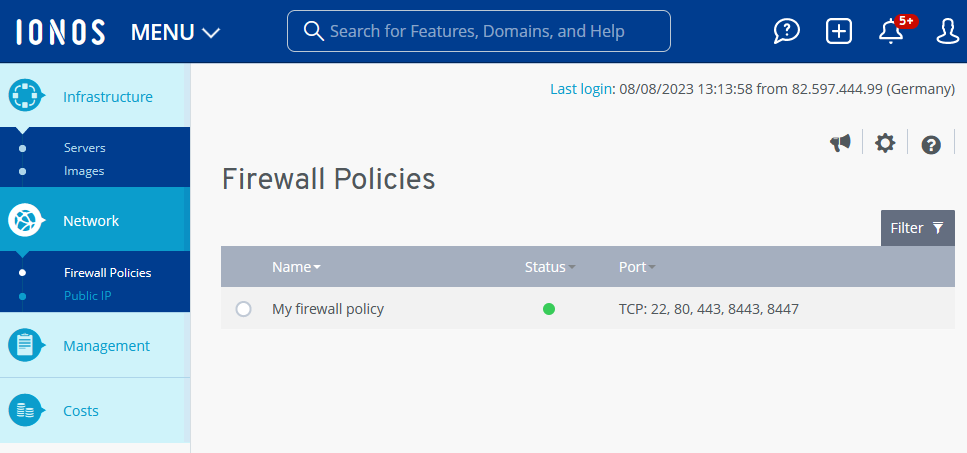Click the Last login link
Screen dimensions: 967x453
[x=580, y=89]
